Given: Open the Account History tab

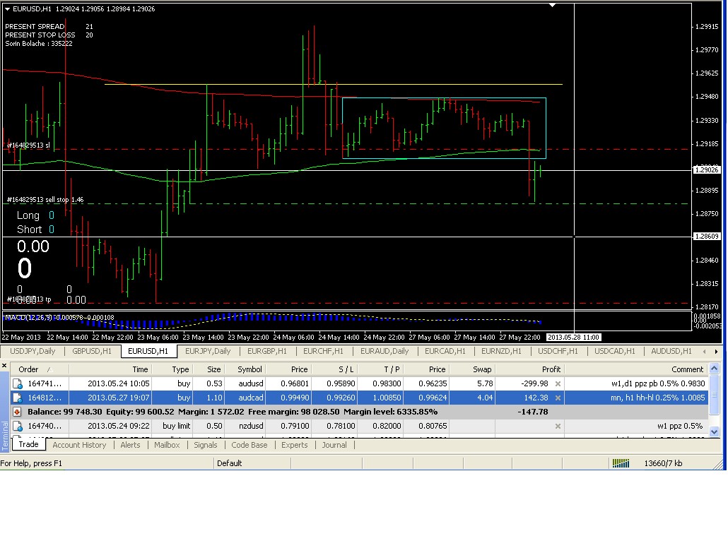Looking at the screenshot, I should (79, 445).
